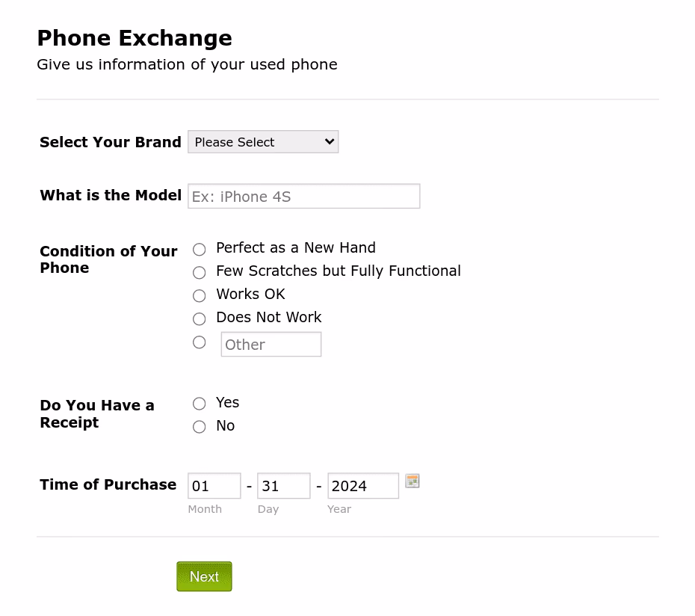Click the "Do You Have a Receipt" label
695x616 pixels.
(x=96, y=413)
